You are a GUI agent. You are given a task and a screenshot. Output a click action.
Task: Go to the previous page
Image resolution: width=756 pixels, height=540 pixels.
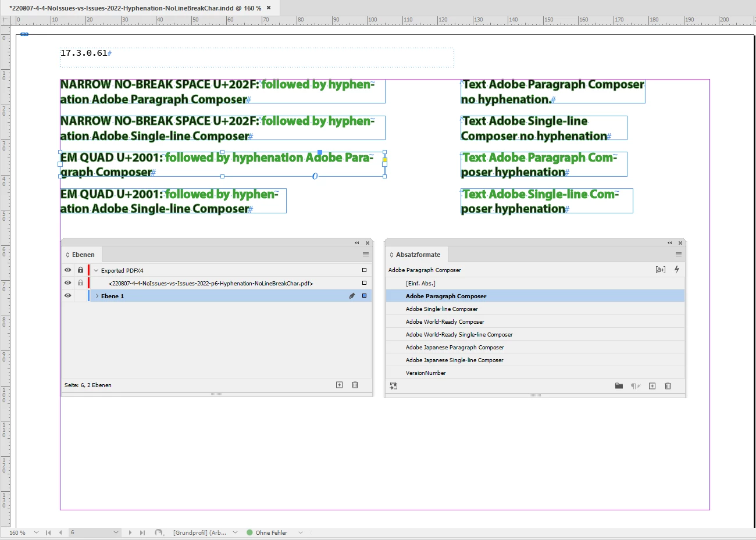60,532
